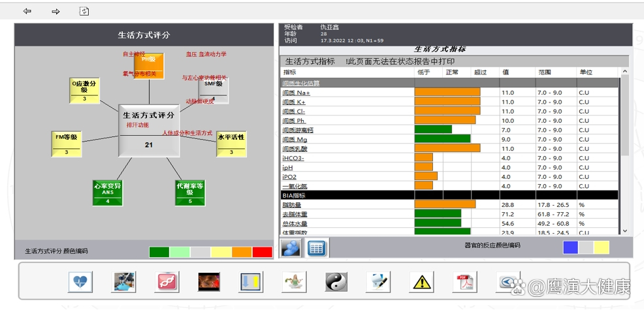This screenshot has height=310, width=644.
Task: Open the 间质 Ph indicator link
Action: [x=294, y=121]
